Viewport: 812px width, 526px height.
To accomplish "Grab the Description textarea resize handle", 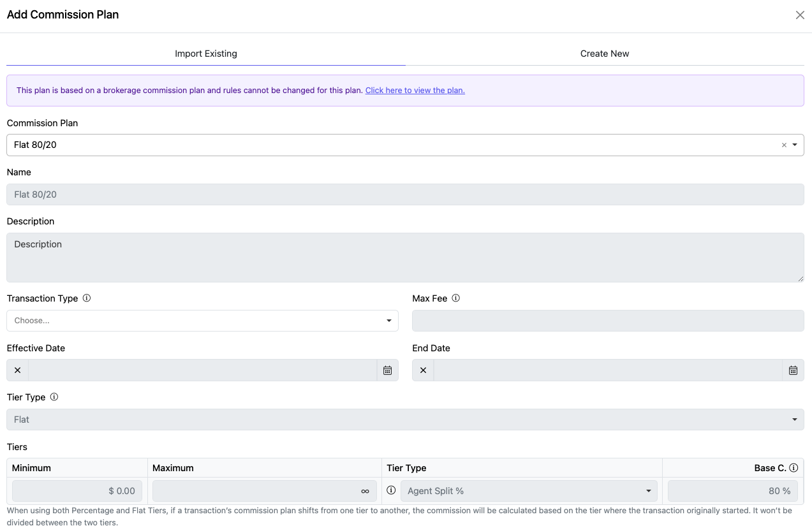I will 800,279.
